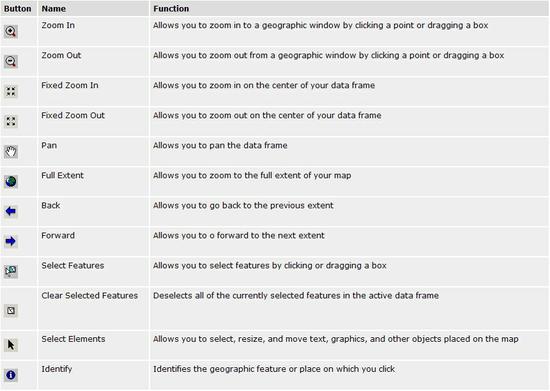Click the blue Back arrow icon
This screenshot has height=391, width=550.
pos(11,211)
